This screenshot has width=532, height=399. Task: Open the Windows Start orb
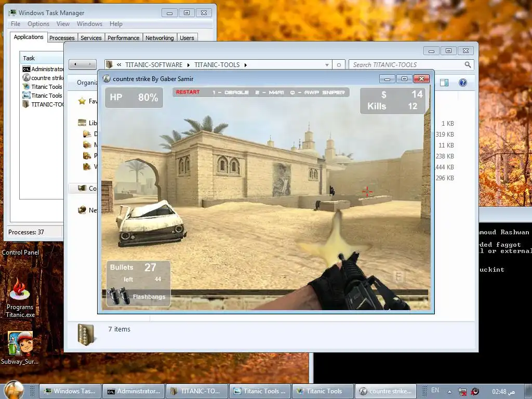[x=14, y=390]
